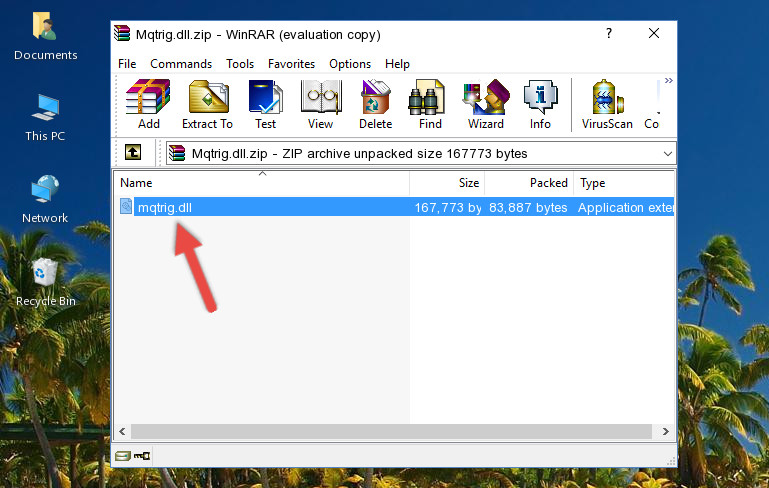The height and width of the screenshot is (488, 769).
Task: Close the WinRAR window
Action: pos(654,33)
